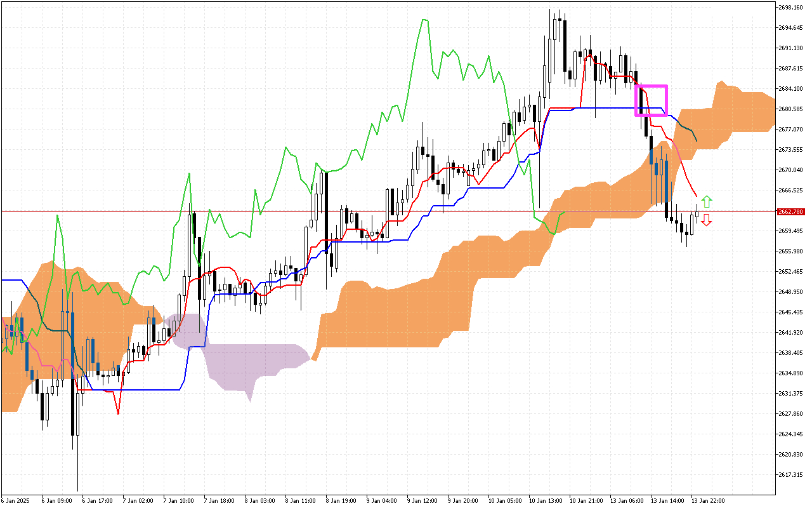Screen dimensions: 812x508
Task: Select the 6 Jan 09:00 time label
Action: click(56, 501)
